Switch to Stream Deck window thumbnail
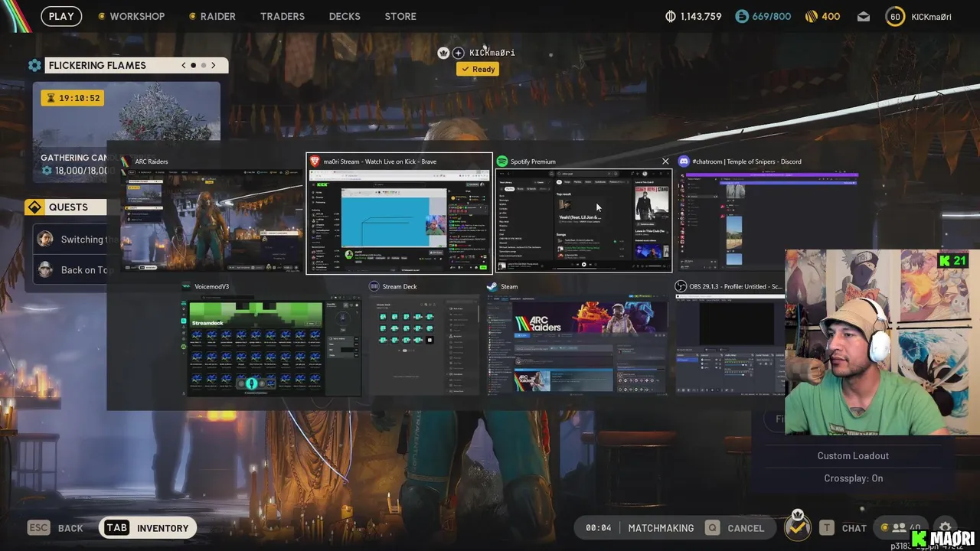The width and height of the screenshot is (980, 551). [x=426, y=345]
